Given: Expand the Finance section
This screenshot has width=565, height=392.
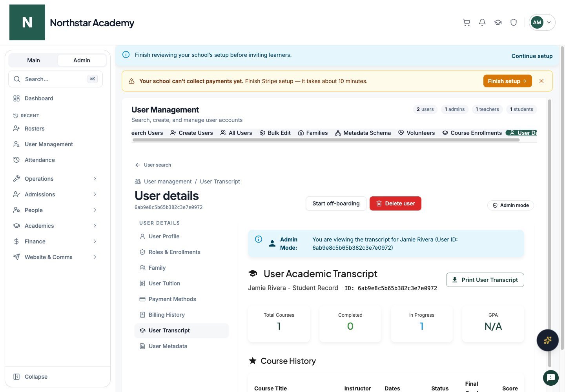Looking at the screenshot, I should [55, 241].
